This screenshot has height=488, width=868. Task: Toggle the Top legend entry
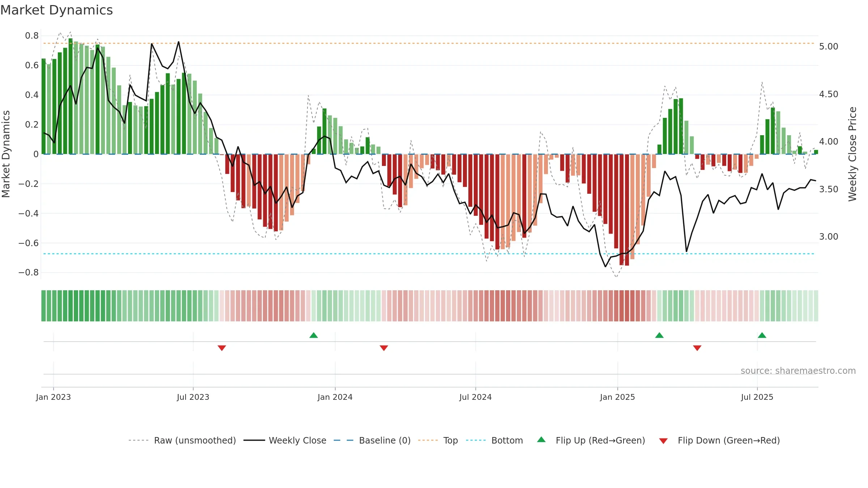pyautogui.click(x=438, y=440)
